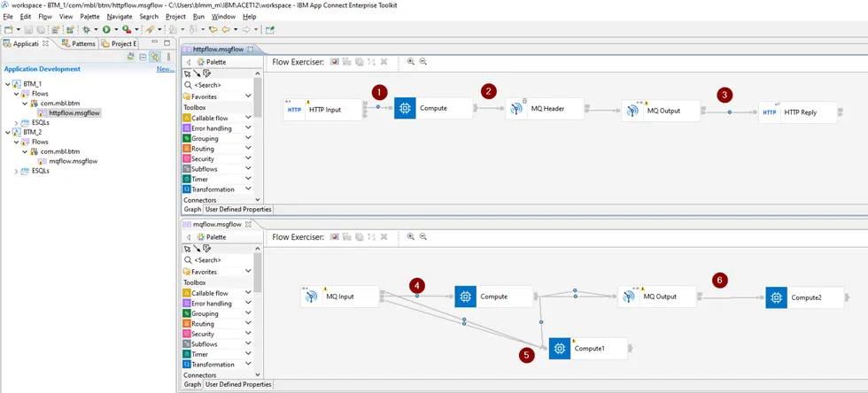Start Flow Exerciser recording in httpflow editor
868x393 pixels.
point(335,62)
